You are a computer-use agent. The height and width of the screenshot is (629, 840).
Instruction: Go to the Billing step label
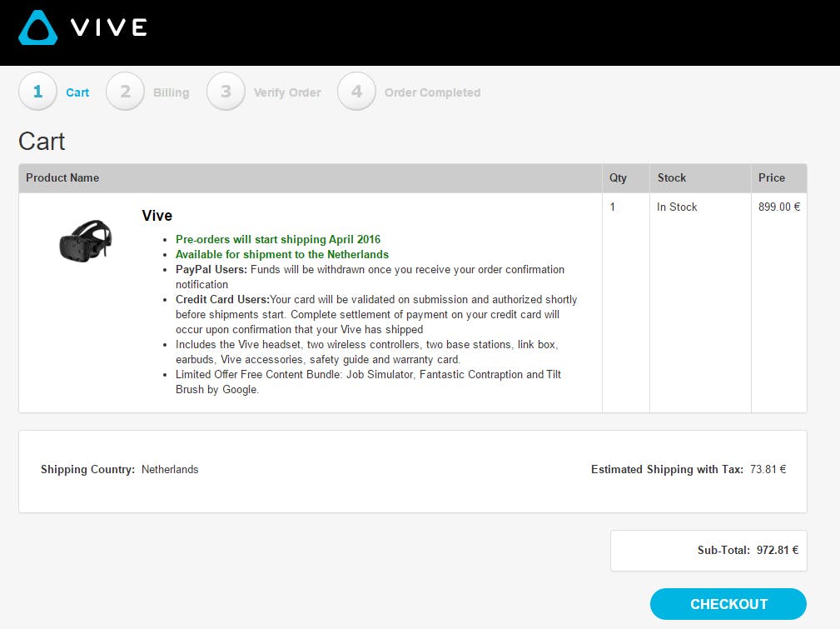(171, 92)
